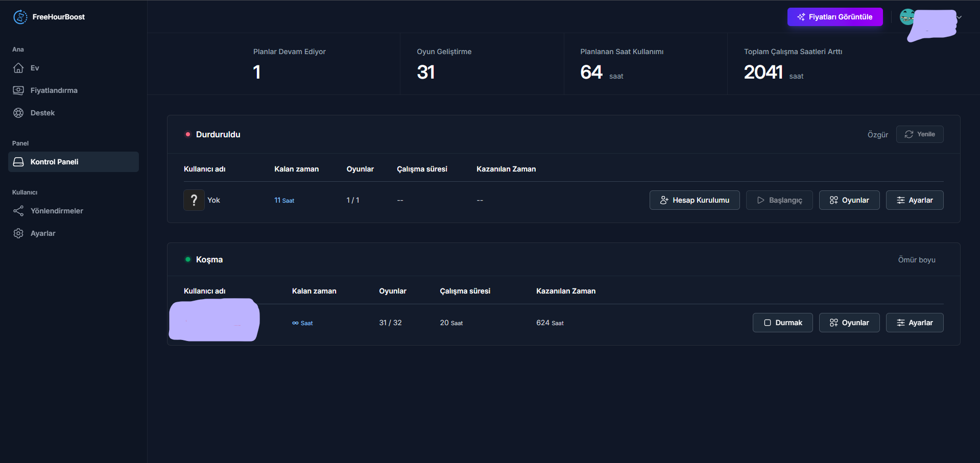980x463 pixels.
Task: Open Ayarlar for the Durduruldu plan
Action: [x=915, y=200]
